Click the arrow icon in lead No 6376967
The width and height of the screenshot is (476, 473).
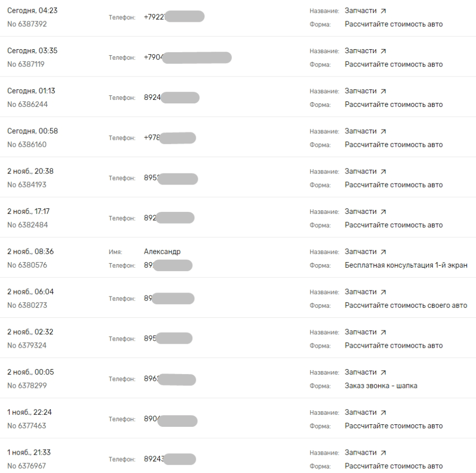pyautogui.click(x=383, y=452)
